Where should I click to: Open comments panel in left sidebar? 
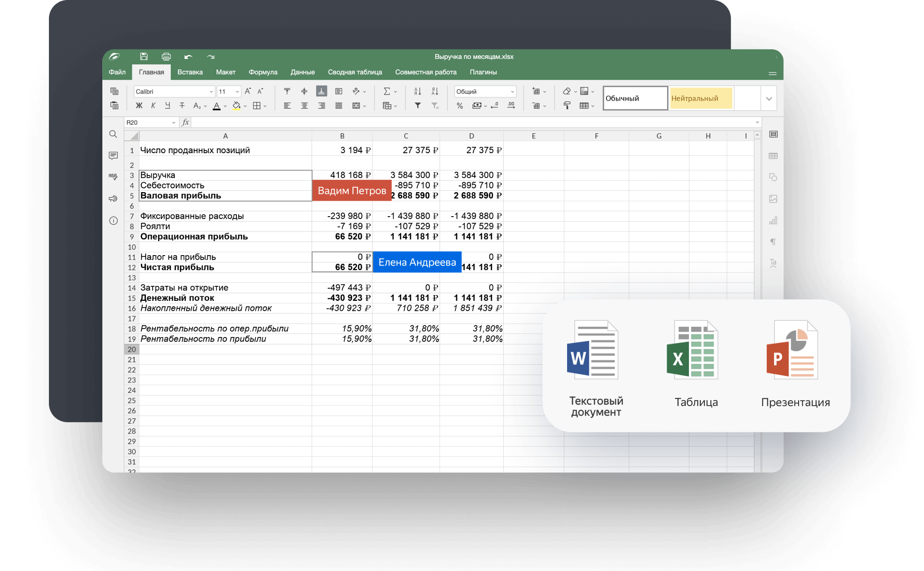pos(113,155)
